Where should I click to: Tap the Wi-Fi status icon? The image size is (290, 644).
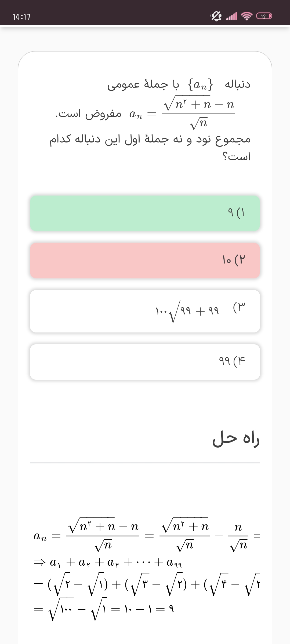(x=247, y=16)
